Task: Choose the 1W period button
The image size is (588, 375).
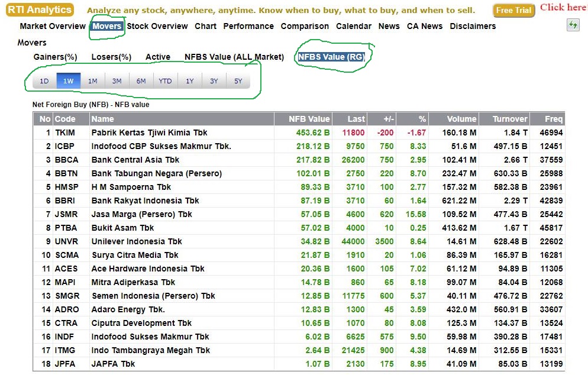Action: tap(68, 81)
